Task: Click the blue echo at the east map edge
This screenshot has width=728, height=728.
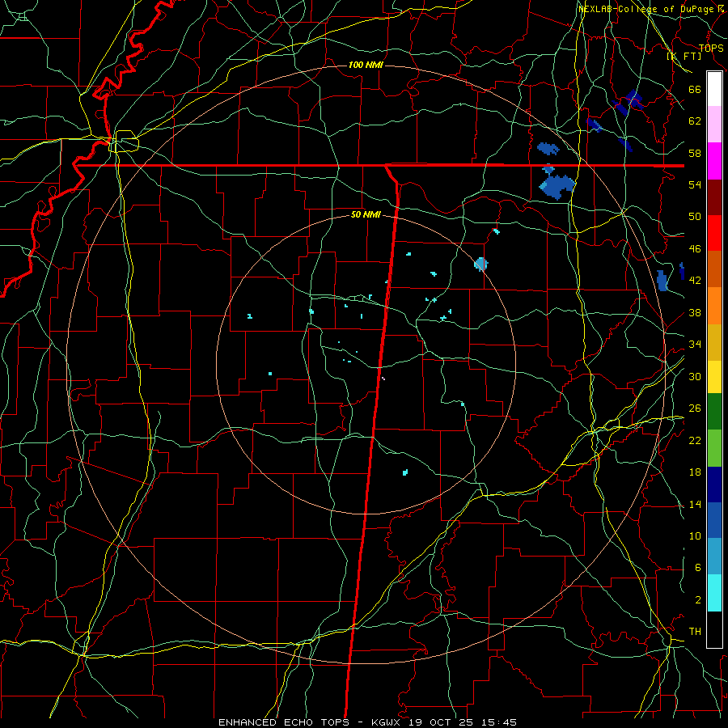Action: (x=662, y=281)
